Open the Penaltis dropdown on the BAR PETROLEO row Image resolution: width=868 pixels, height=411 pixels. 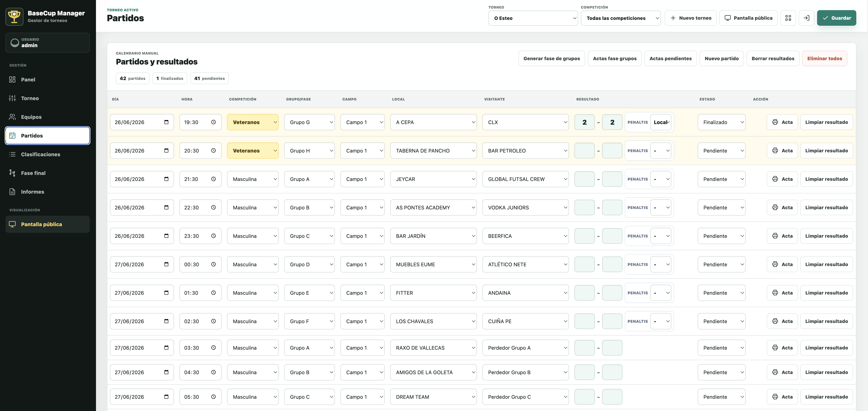click(x=660, y=151)
